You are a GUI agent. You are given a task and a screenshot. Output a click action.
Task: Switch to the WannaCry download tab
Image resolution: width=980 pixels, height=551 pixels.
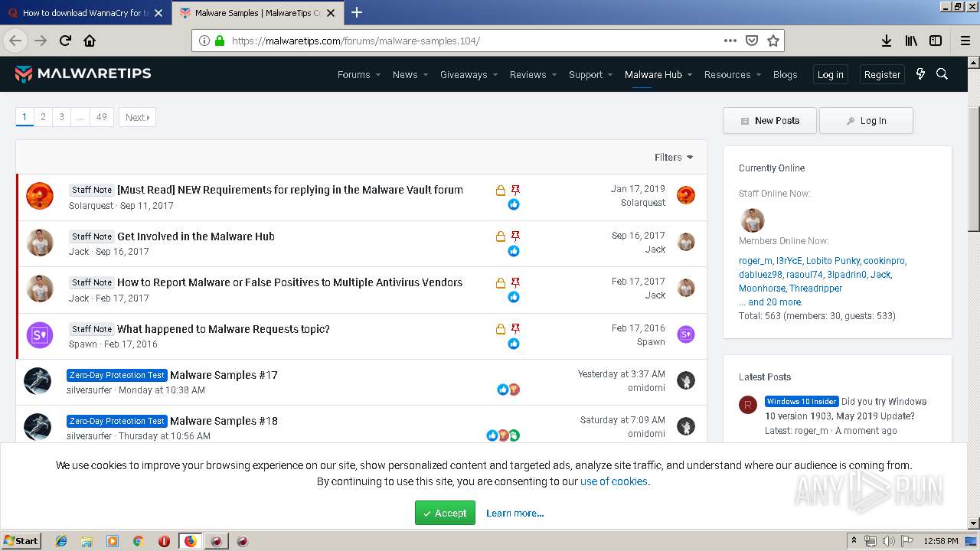click(x=85, y=13)
